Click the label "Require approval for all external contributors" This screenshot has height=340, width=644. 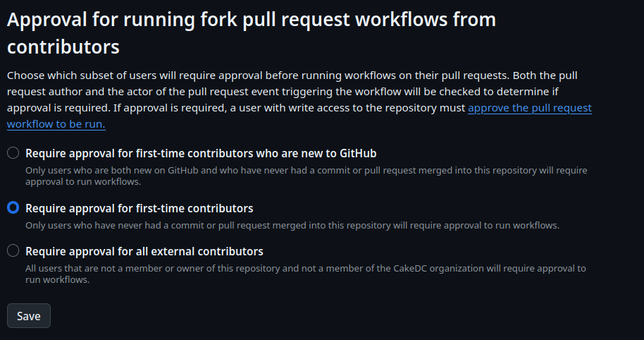click(144, 251)
